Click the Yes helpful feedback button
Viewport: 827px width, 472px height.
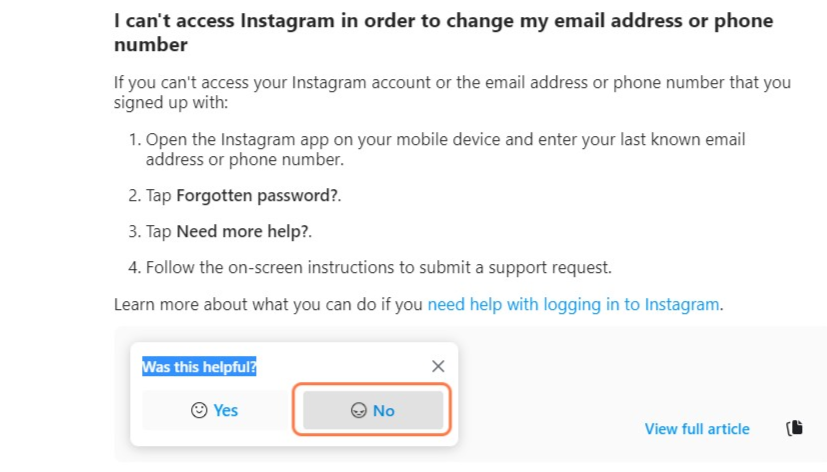(215, 410)
